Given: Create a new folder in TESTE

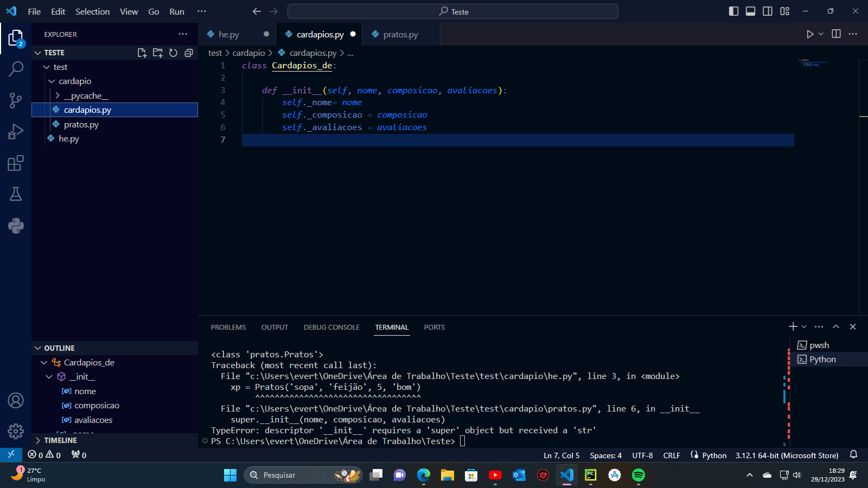Looking at the screenshot, I should (x=158, y=53).
